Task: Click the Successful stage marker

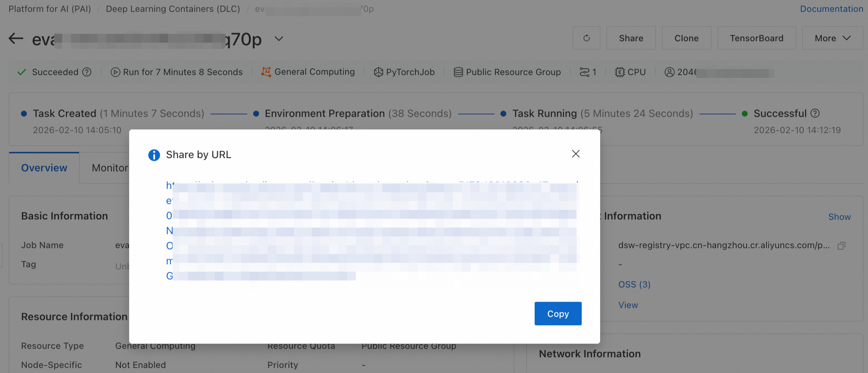Action: [x=745, y=114]
